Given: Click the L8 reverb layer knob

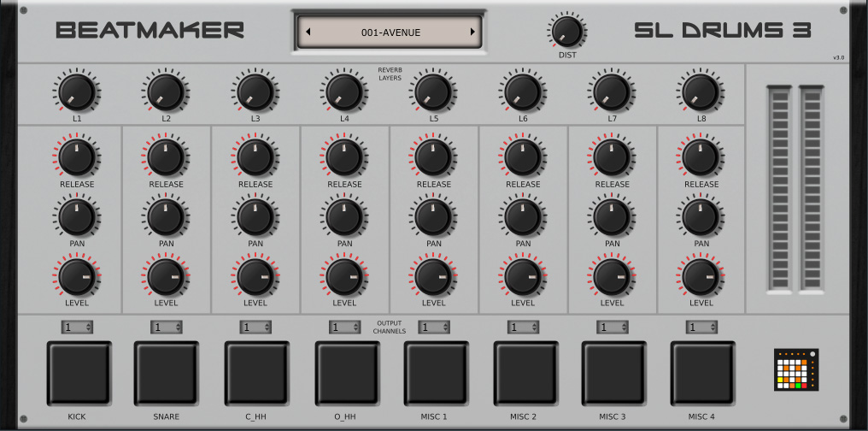Looking at the screenshot, I should click(x=701, y=92).
